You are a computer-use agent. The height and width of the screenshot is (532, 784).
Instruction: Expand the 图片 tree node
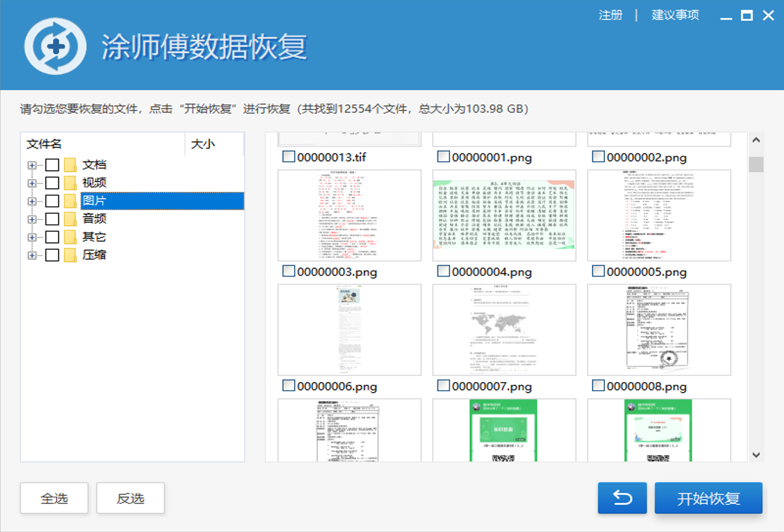[x=31, y=202]
